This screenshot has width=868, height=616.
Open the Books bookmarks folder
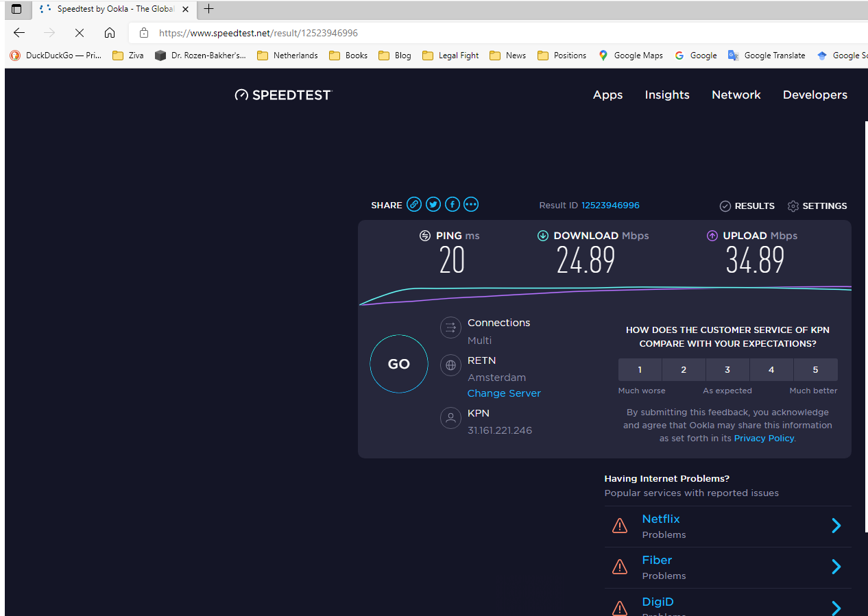coord(348,56)
